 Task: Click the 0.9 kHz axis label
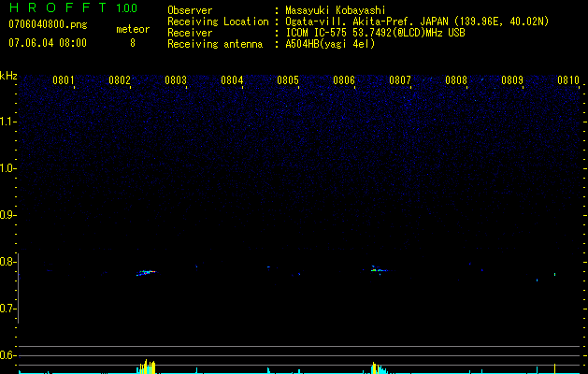(x=7, y=215)
